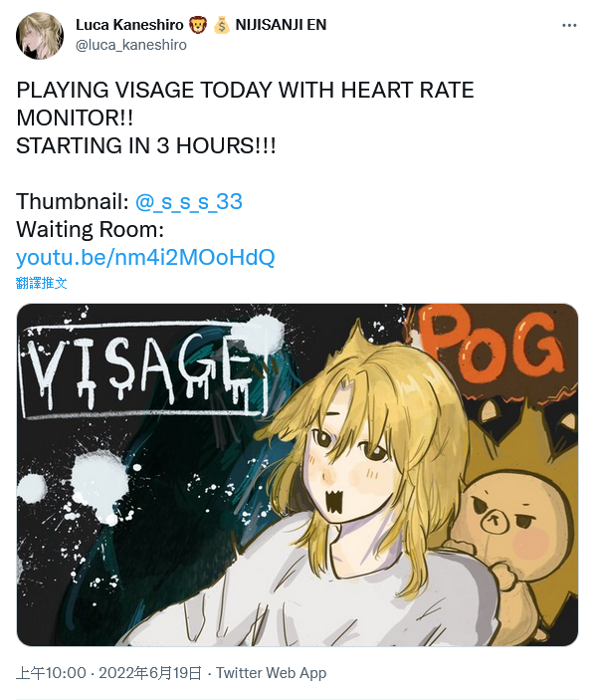The height and width of the screenshot is (700, 595).
Task: Click the Twitter Web App source label
Action: pos(272,673)
